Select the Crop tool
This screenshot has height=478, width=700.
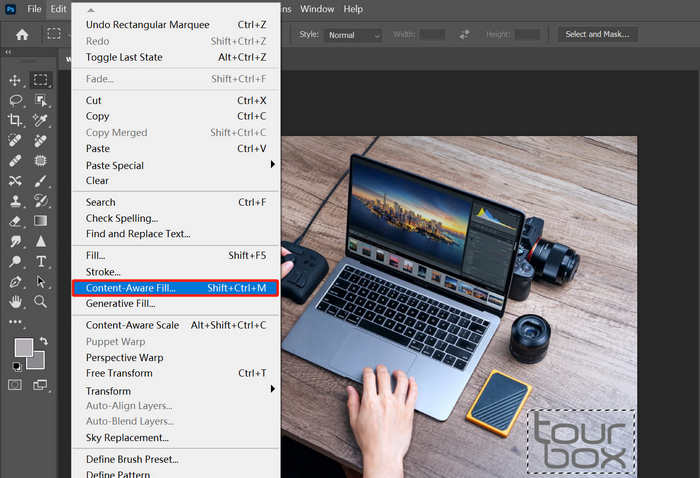pyautogui.click(x=15, y=120)
